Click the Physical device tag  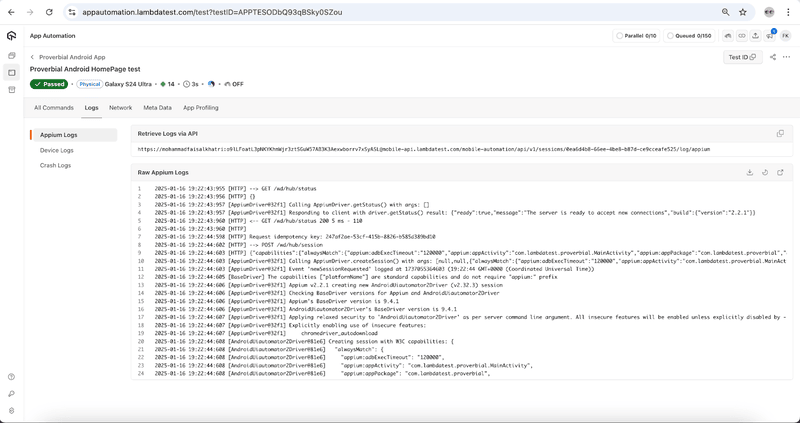[90, 84]
